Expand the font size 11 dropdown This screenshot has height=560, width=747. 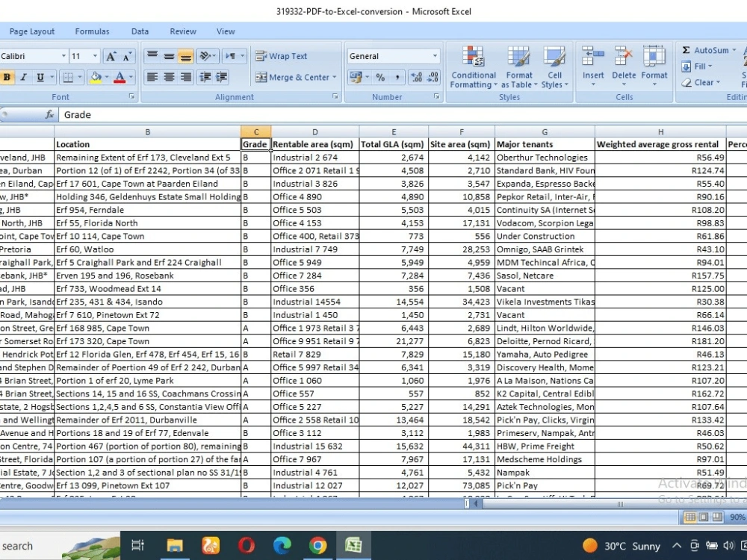pyautogui.click(x=96, y=56)
